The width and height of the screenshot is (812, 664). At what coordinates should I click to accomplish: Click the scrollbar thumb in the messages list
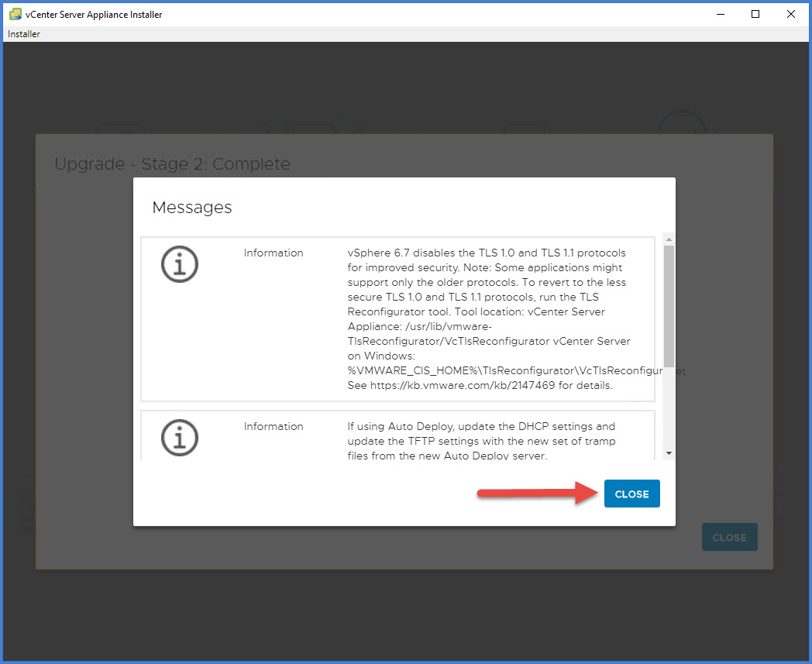669,306
